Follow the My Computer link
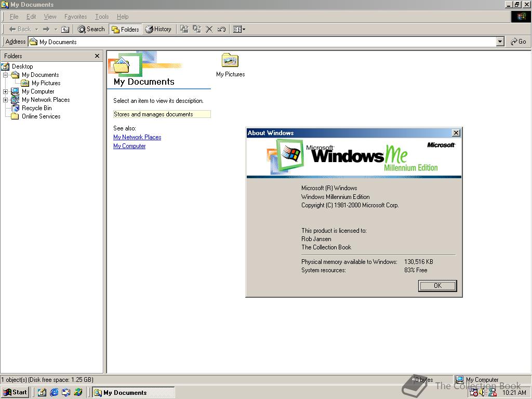 (129, 146)
